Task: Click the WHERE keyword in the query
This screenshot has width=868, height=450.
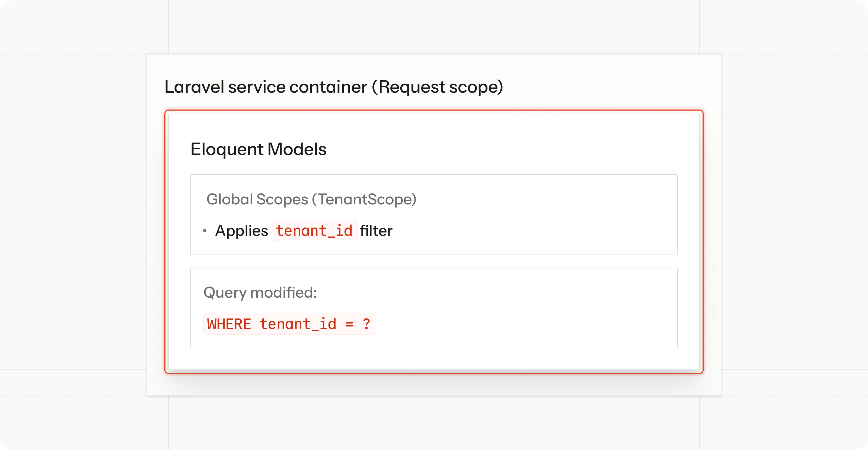Action: 229,324
